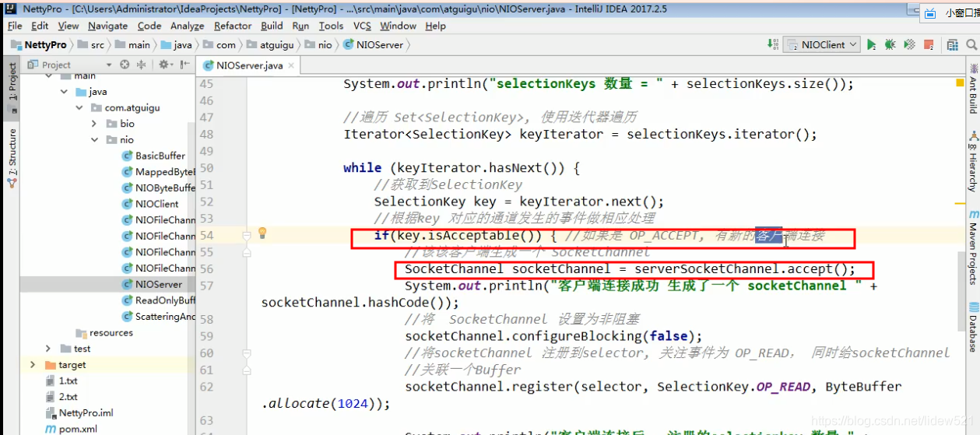Open the Hierarchy tool window

click(973, 162)
